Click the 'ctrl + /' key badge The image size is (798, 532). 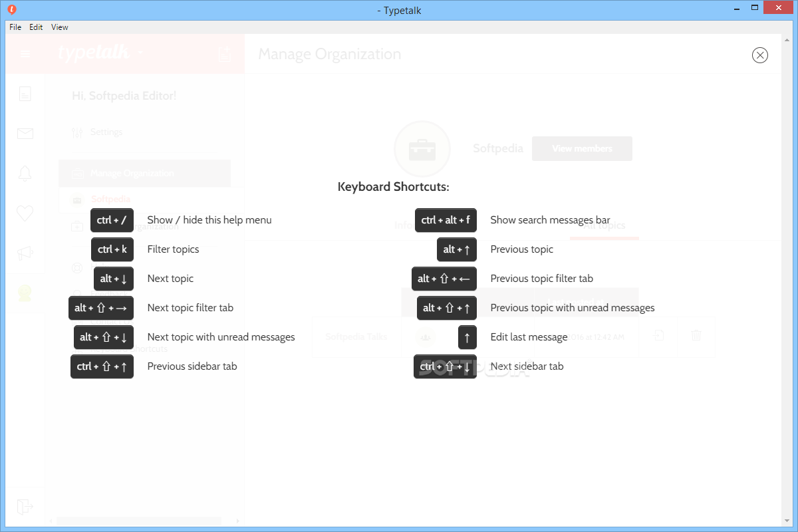[x=112, y=220]
